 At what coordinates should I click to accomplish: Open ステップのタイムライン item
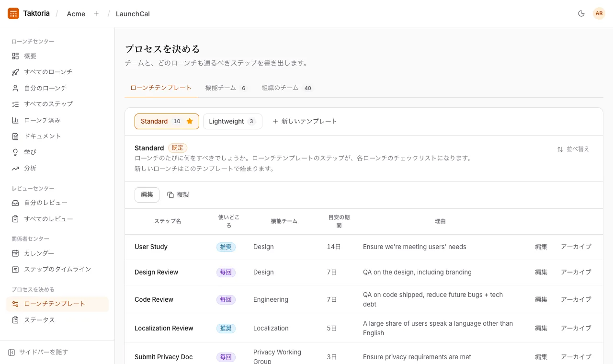point(57,269)
